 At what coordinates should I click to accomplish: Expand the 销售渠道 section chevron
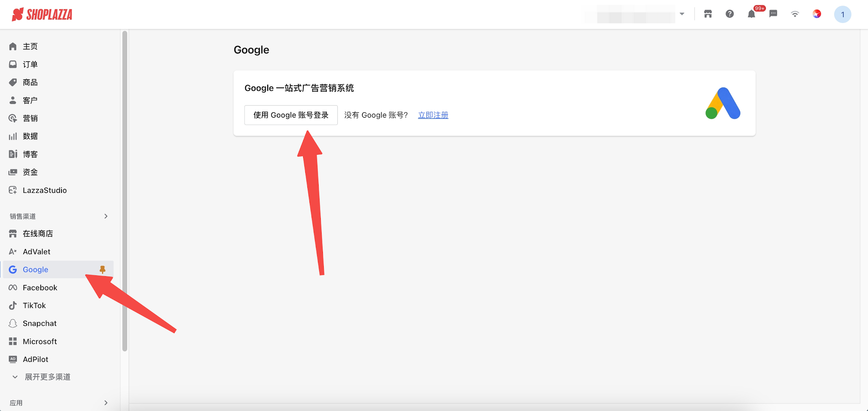106,216
